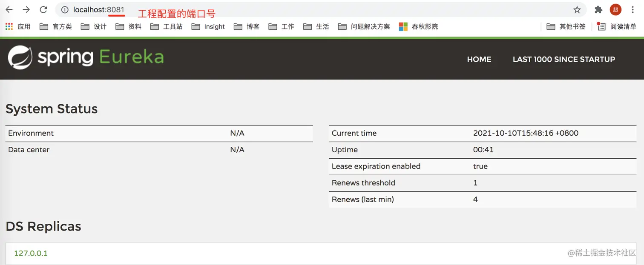644x265 pixels.
Task: Go back with the browser back arrow
Action: point(9,9)
